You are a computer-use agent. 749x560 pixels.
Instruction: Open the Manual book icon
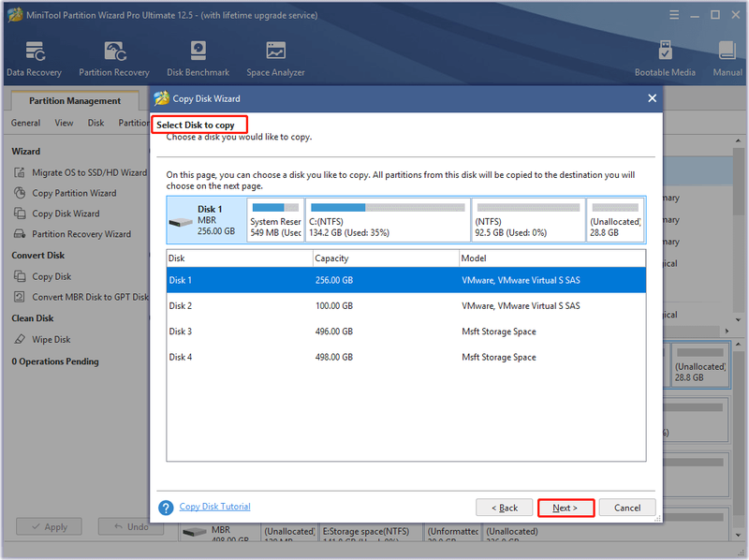click(x=727, y=51)
